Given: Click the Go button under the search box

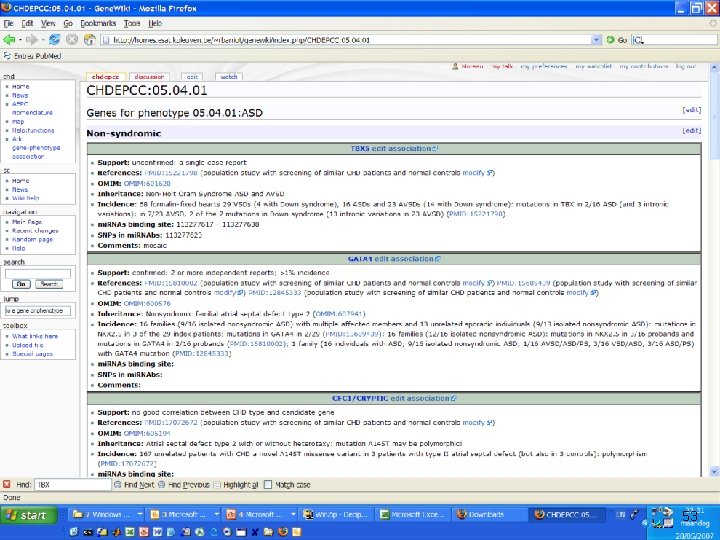Looking at the screenshot, I should (21, 284).
